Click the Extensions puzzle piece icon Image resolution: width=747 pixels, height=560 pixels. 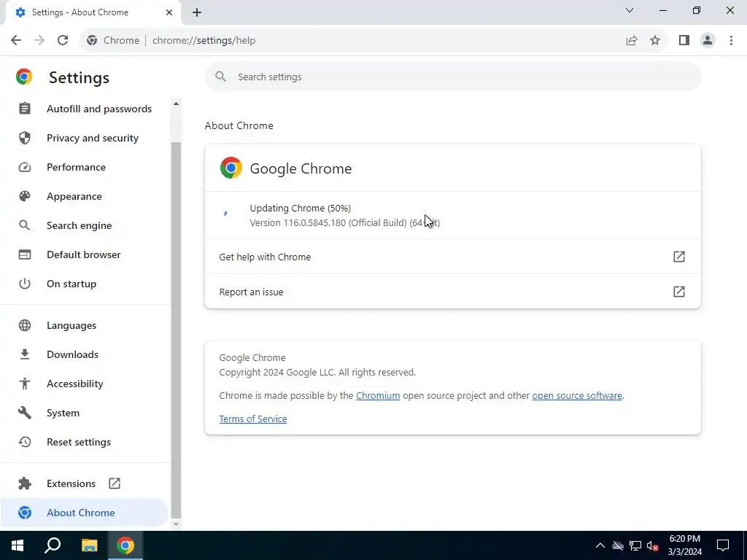click(25, 484)
